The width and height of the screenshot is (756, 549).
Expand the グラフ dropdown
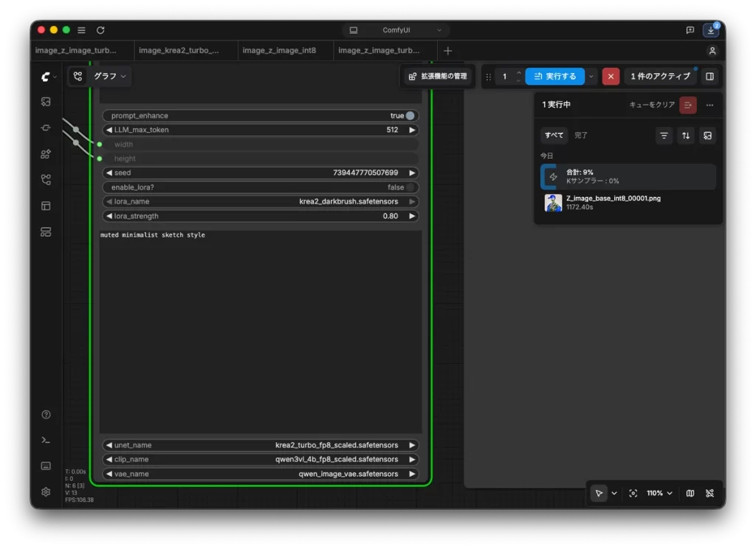coord(110,76)
